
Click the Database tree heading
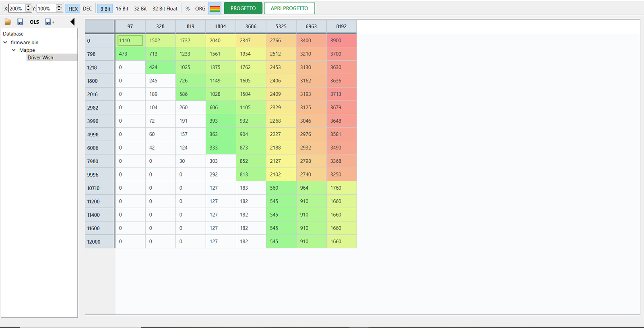tap(13, 34)
